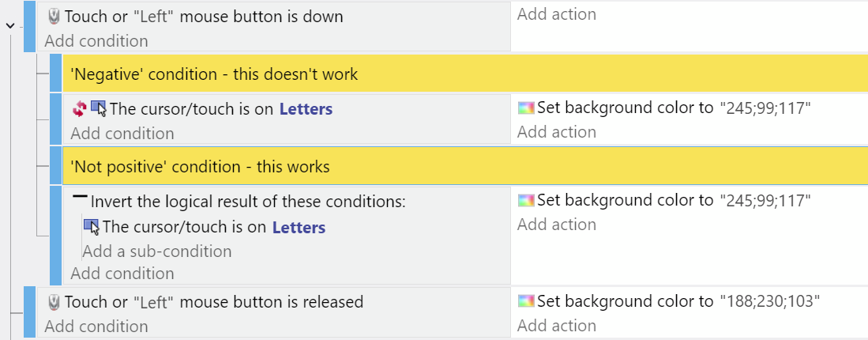Viewport: 868px width, 340px height.
Task: Click the first background color action icon
Action: point(526,108)
